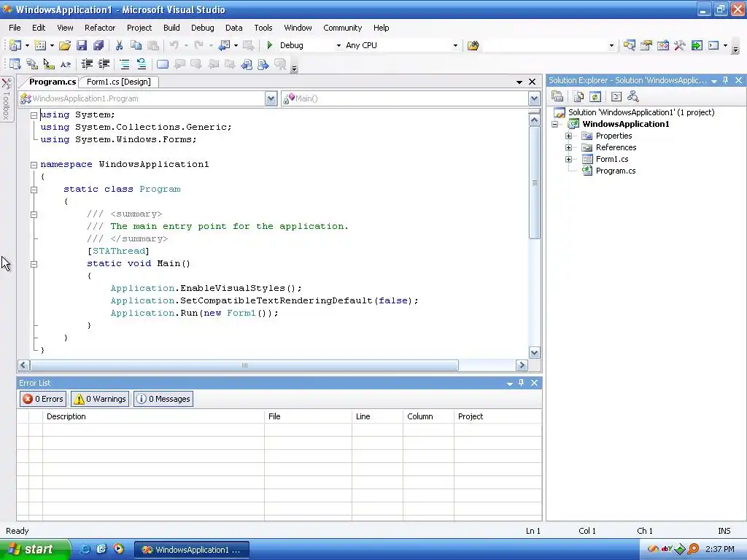Viewport: 747px width, 560px height.
Task: Click the Windows start button
Action: click(x=34, y=549)
